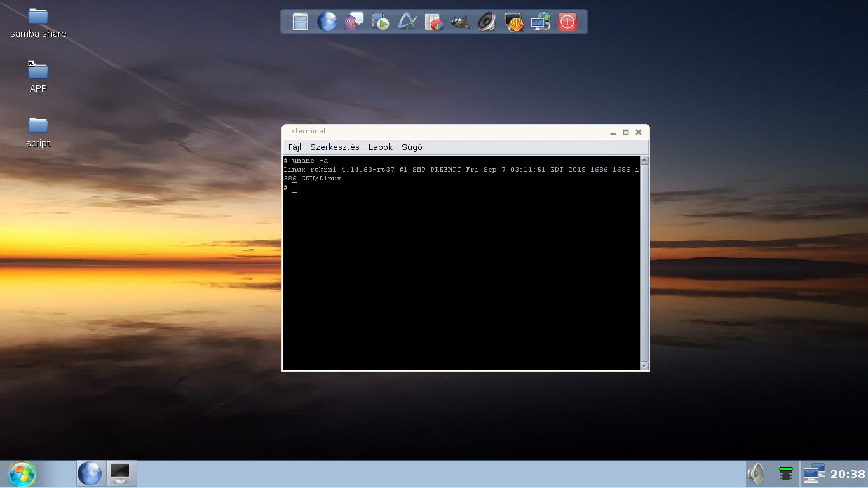Screen dimensions: 868x488
Task: Open the Szerkesztés menu
Action: click(x=335, y=147)
